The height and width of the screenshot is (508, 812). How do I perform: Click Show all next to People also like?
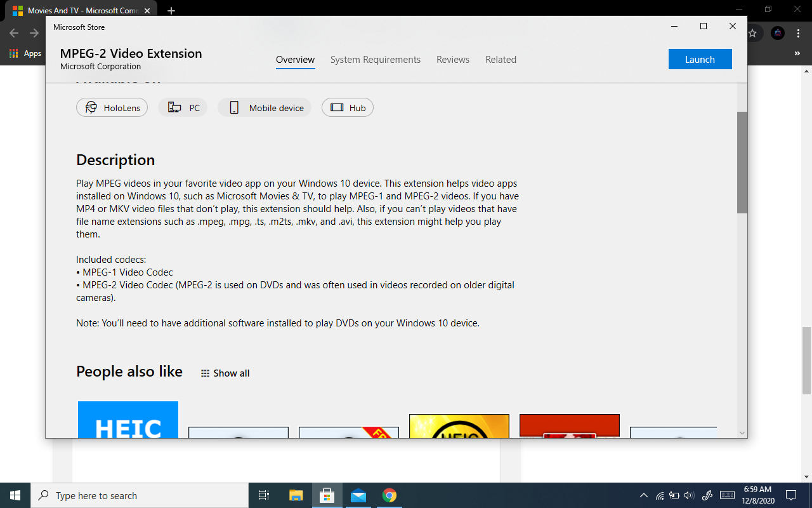tap(225, 373)
